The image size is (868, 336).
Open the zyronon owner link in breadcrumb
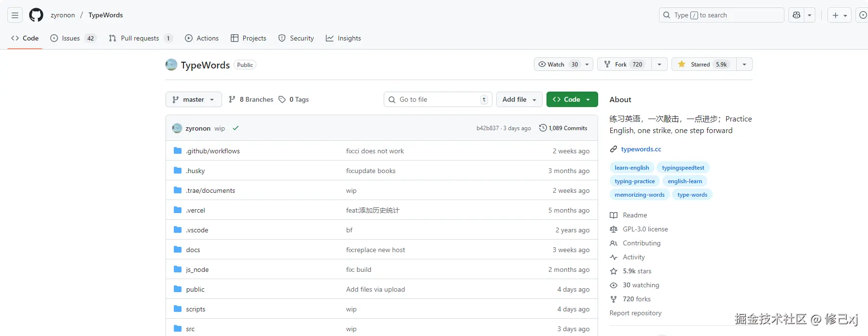63,15
